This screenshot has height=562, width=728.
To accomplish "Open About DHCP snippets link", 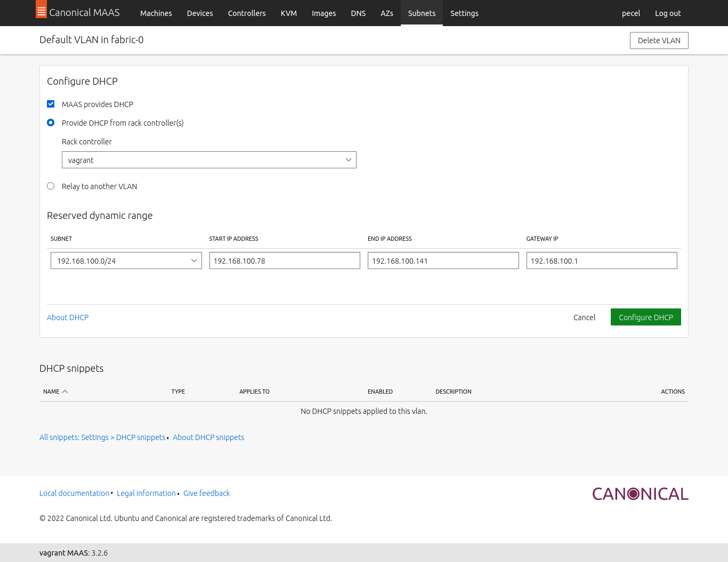I will point(208,437).
